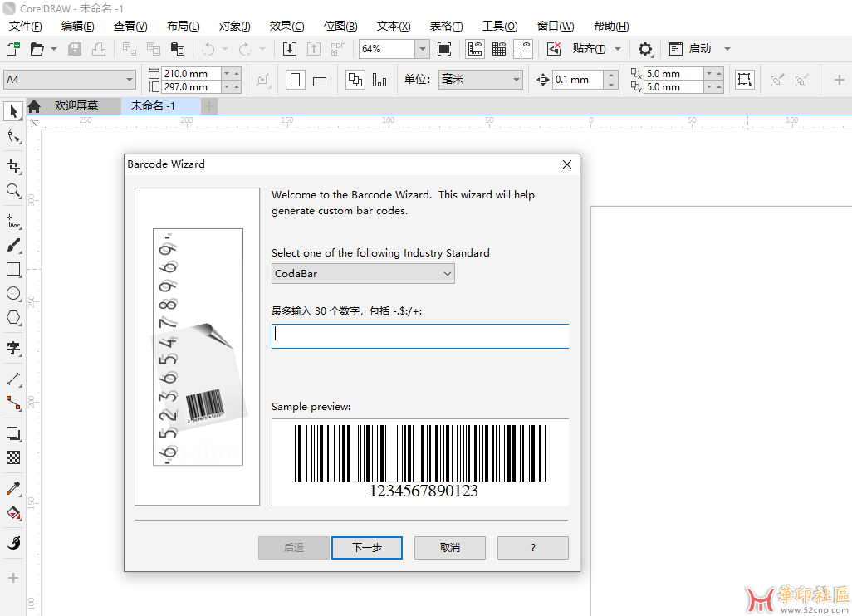852x616 pixels.
Task: Select the Polygon tool
Action: 13,318
